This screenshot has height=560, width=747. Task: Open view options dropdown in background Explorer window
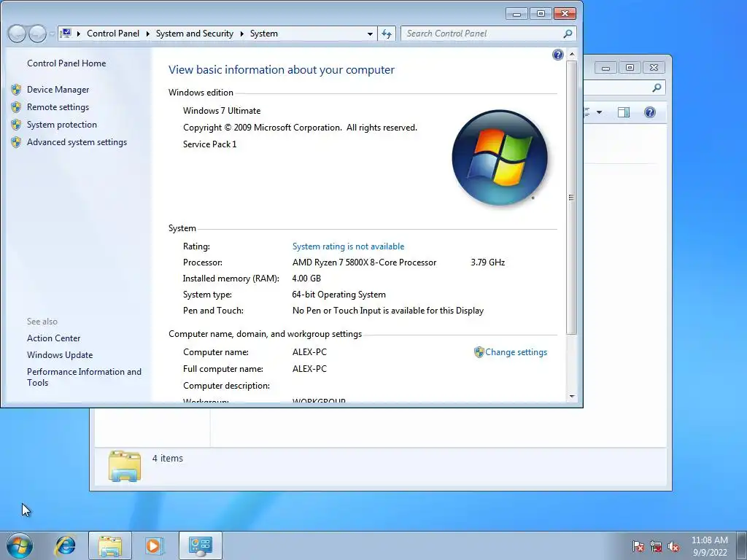pos(599,112)
